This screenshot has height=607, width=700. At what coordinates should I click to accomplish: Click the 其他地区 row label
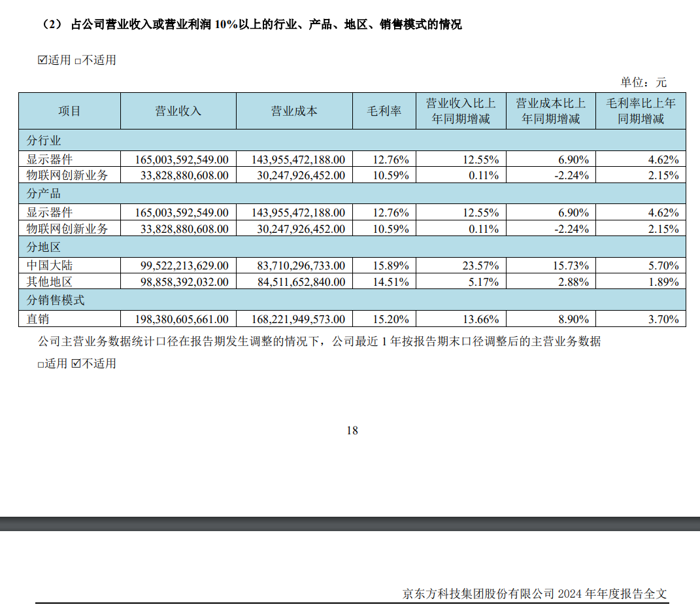(x=50, y=282)
